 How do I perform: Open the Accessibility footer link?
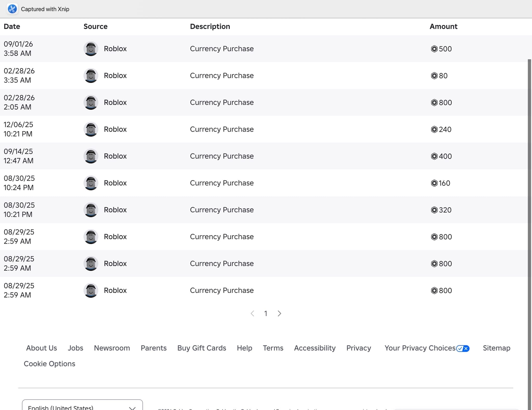pos(315,348)
